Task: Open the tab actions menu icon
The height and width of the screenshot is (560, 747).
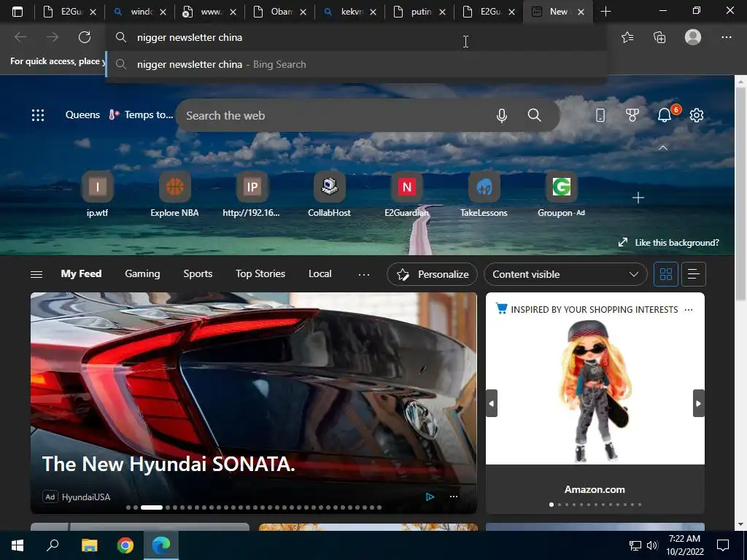Action: click(18, 12)
